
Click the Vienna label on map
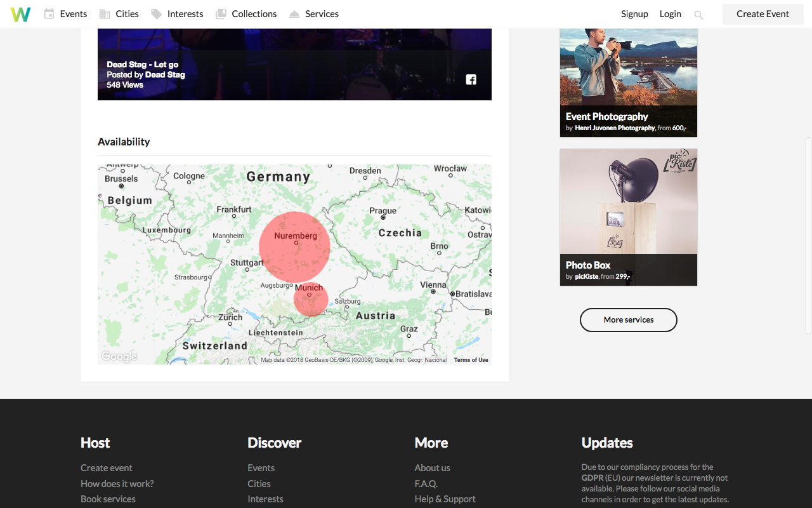click(433, 285)
